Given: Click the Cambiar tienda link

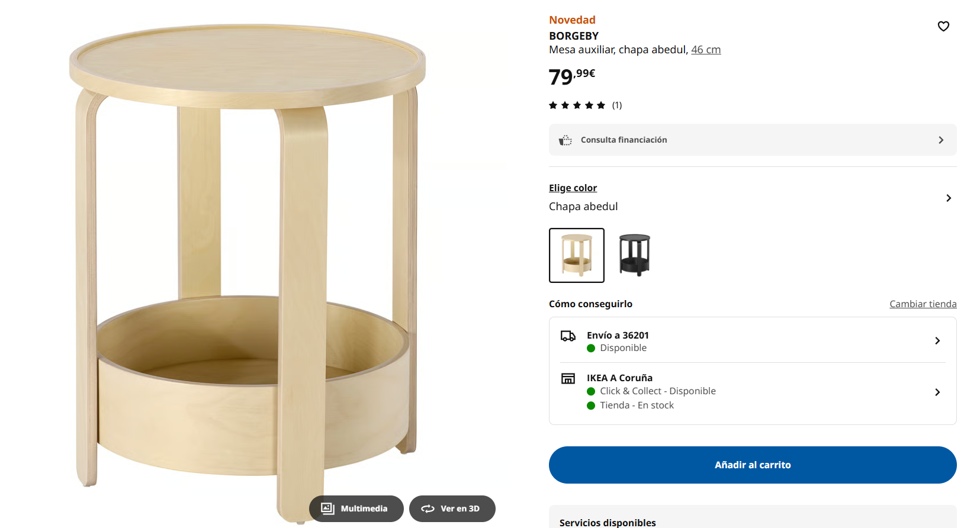Looking at the screenshot, I should click(923, 304).
